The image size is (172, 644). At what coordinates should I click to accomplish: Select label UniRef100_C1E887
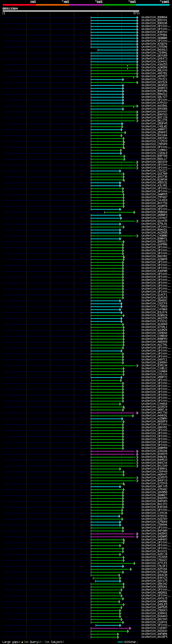[x=154, y=628]
